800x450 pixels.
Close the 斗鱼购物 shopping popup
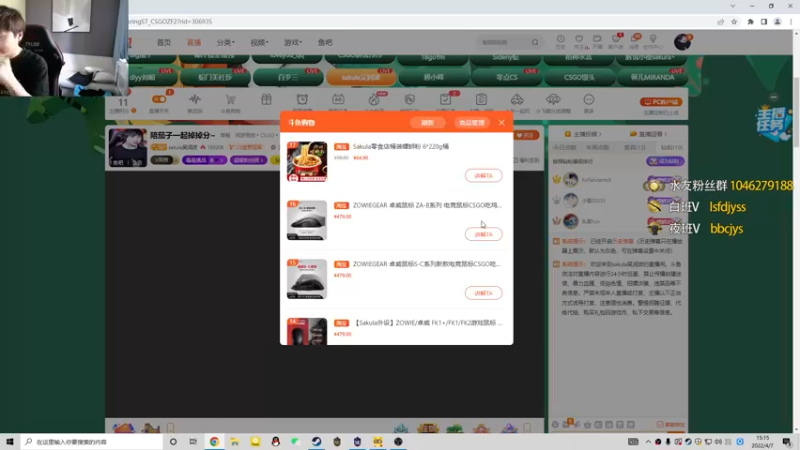(x=502, y=122)
